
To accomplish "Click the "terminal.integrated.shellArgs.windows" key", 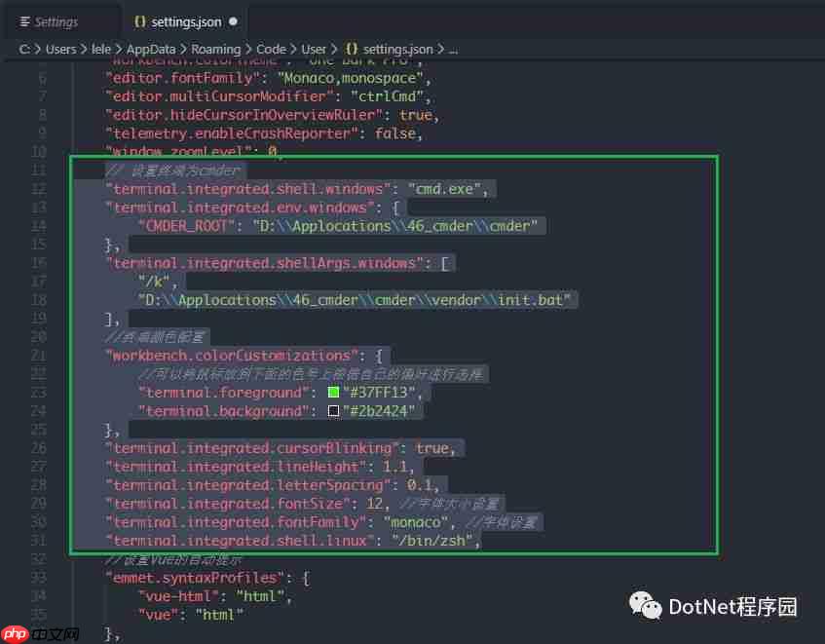I will tap(265, 263).
